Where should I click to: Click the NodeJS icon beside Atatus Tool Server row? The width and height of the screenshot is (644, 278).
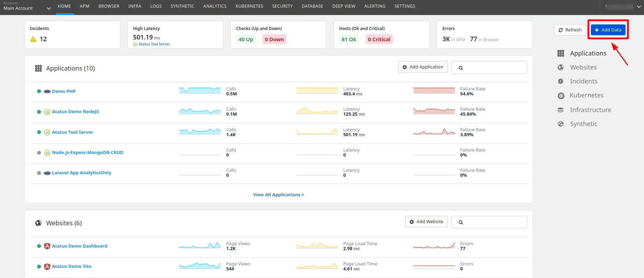coord(47,132)
